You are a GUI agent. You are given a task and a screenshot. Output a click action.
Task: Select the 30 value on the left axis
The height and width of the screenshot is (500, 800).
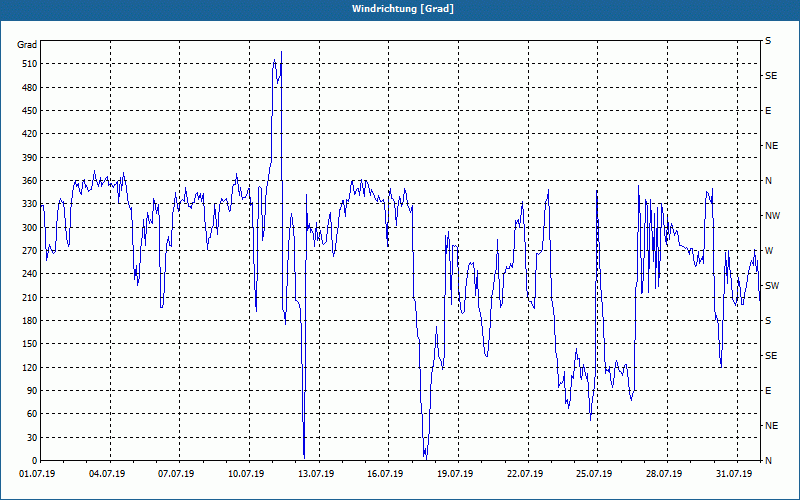tap(32, 438)
